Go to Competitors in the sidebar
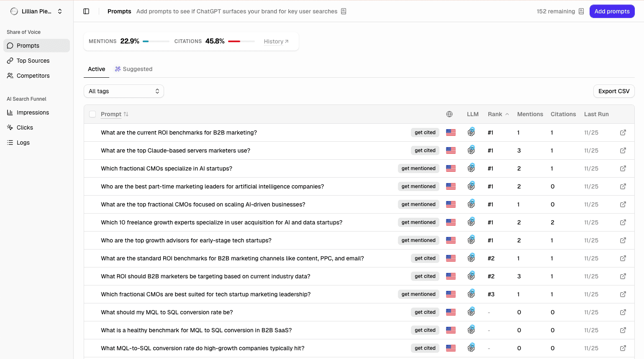Image resolution: width=644 pixels, height=359 pixels. (33, 76)
